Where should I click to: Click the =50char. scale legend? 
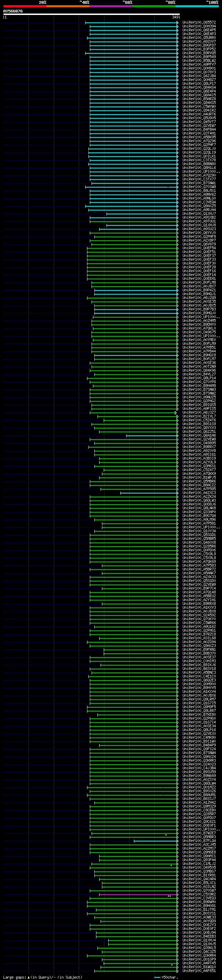166,977
